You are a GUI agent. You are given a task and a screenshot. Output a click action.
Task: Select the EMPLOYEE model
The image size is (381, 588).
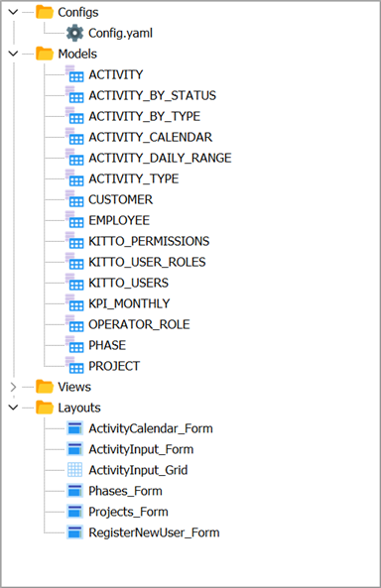pyautogui.click(x=119, y=220)
